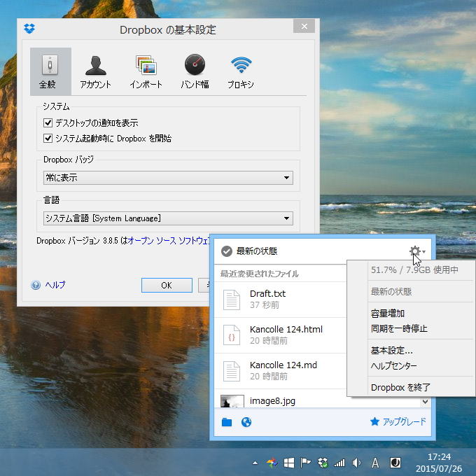
Task: Toggle システム起動時に Dropbox を開始 checkbox
Action: click(48, 139)
